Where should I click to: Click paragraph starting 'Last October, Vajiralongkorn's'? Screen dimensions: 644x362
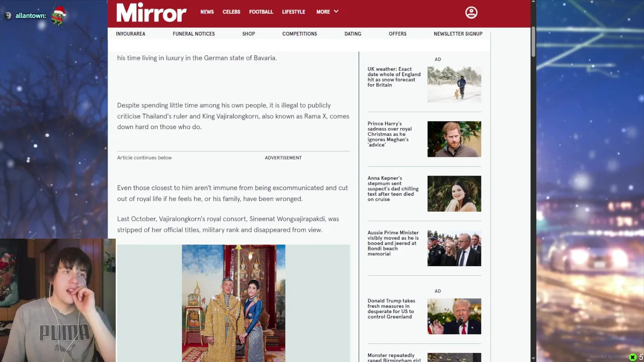pyautogui.click(x=228, y=224)
